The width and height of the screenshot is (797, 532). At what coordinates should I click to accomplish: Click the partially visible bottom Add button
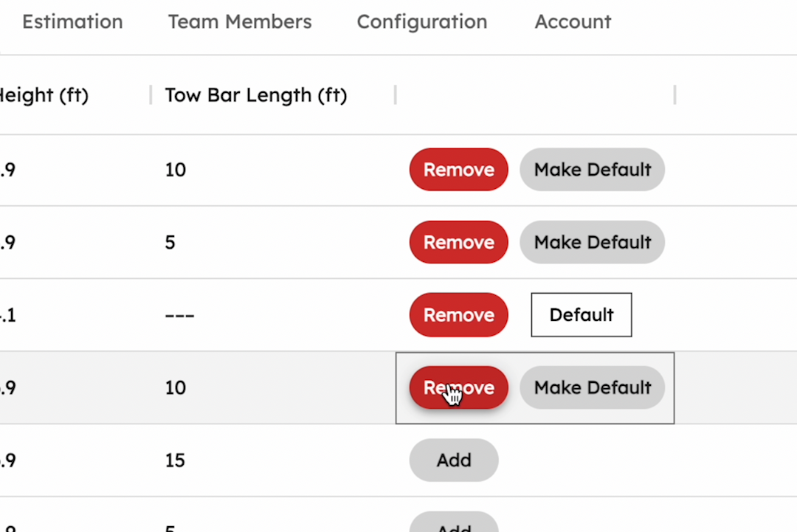point(454,525)
